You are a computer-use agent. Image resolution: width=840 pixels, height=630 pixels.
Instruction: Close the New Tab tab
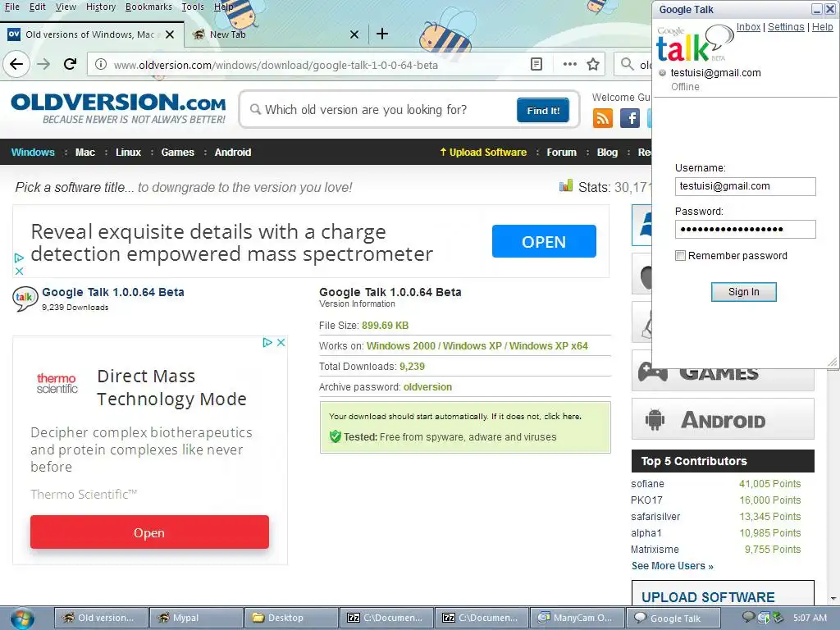point(354,34)
